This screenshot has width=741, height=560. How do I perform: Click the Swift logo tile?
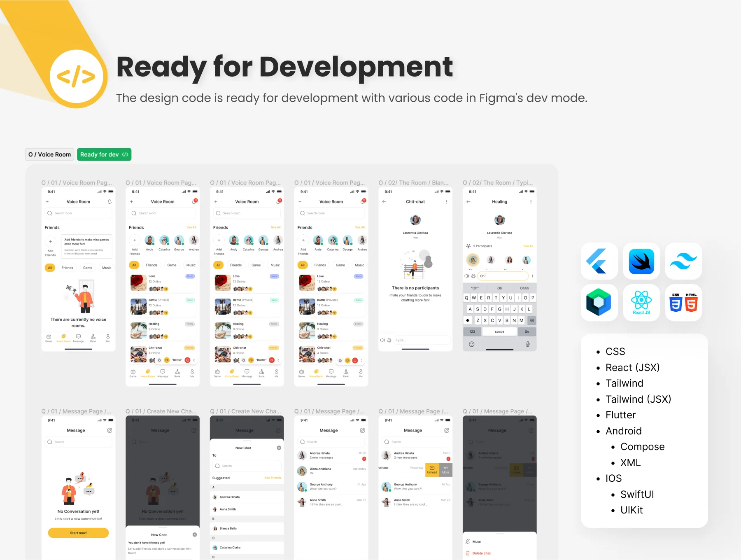641,261
